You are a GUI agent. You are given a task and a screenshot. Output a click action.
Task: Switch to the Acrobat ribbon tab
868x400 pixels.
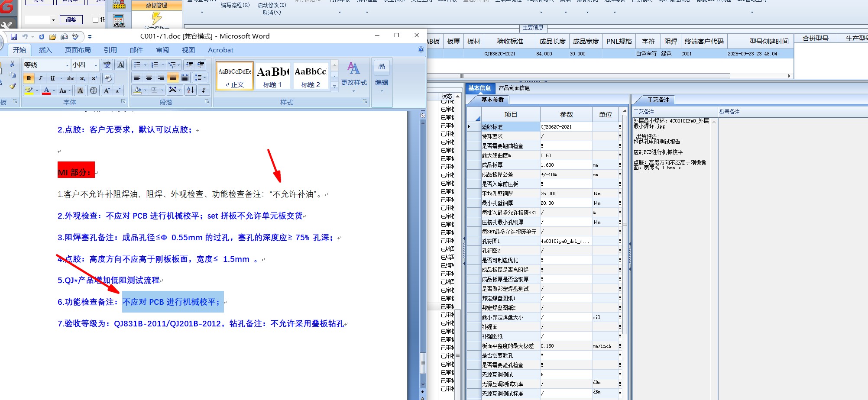tap(220, 50)
